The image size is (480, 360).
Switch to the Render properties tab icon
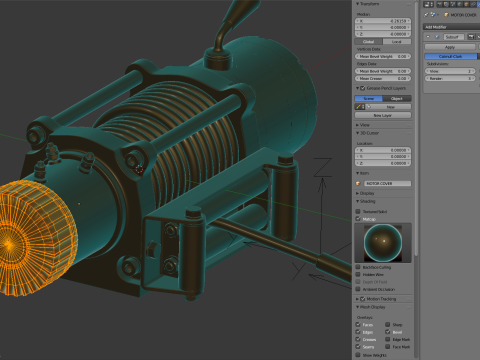point(441,4)
